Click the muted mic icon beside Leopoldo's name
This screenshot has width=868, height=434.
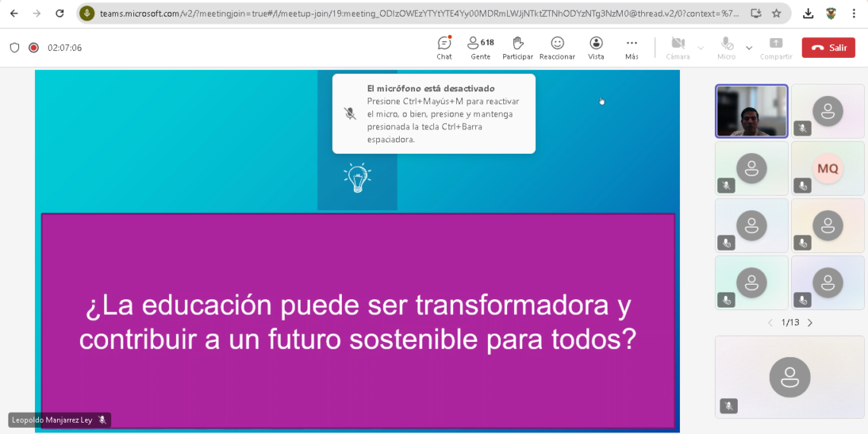pos(102,420)
